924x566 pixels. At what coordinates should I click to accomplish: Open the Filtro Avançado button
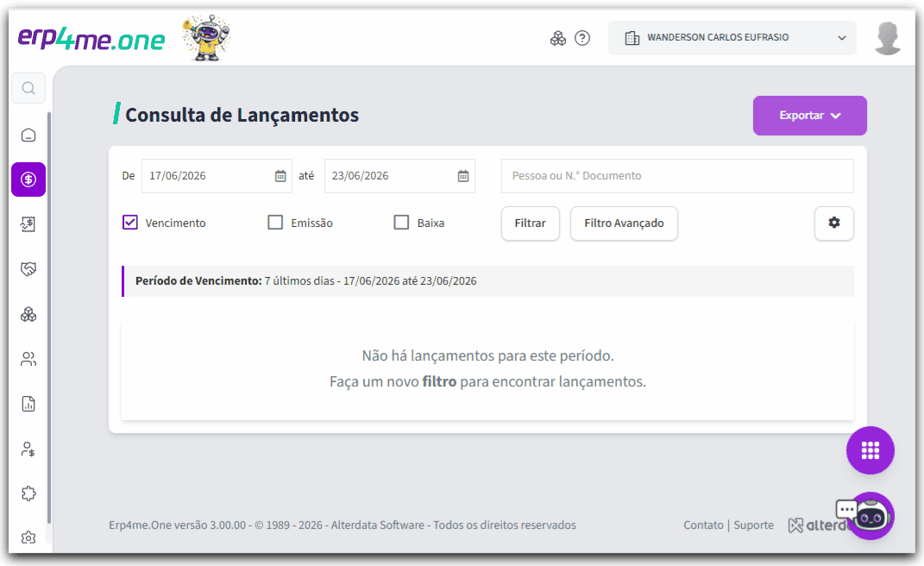624,223
